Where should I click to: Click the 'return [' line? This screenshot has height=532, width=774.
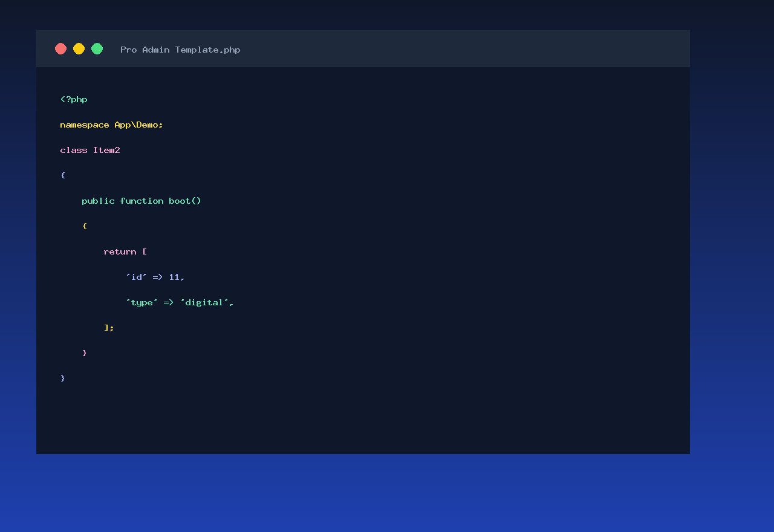point(125,251)
